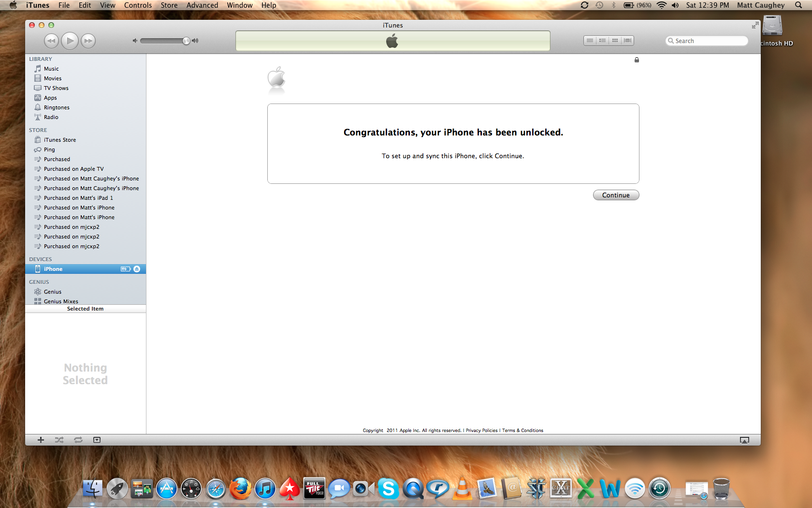Open the Controls menu

click(138, 5)
